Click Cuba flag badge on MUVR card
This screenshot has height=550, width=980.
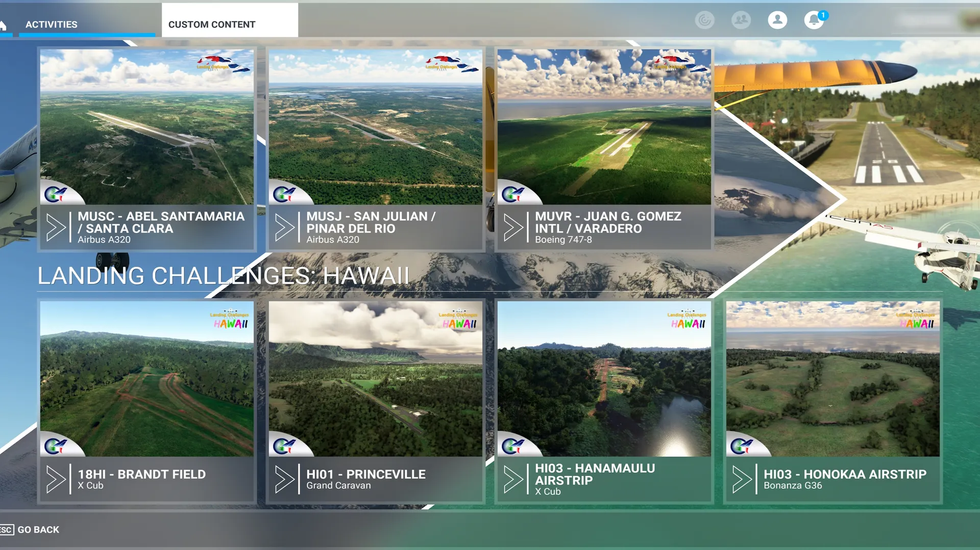click(680, 63)
